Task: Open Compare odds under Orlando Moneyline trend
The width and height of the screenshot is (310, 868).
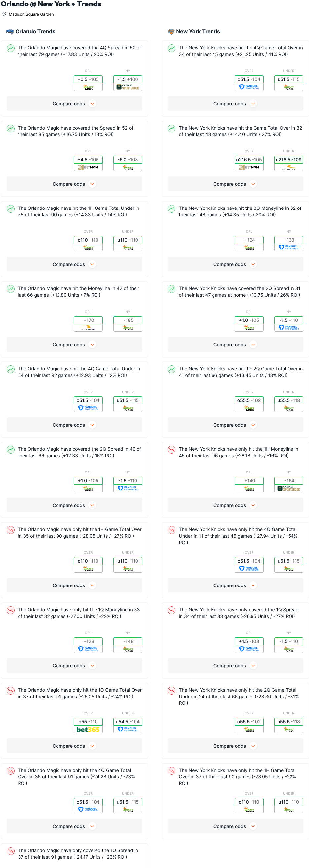Action: point(74,345)
